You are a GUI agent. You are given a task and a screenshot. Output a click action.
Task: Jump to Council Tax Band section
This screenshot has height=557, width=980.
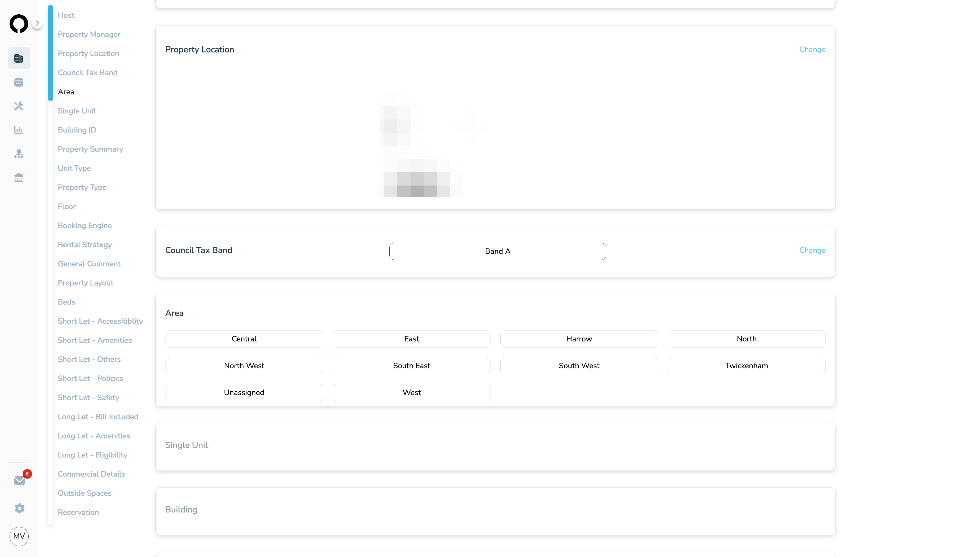(x=88, y=73)
